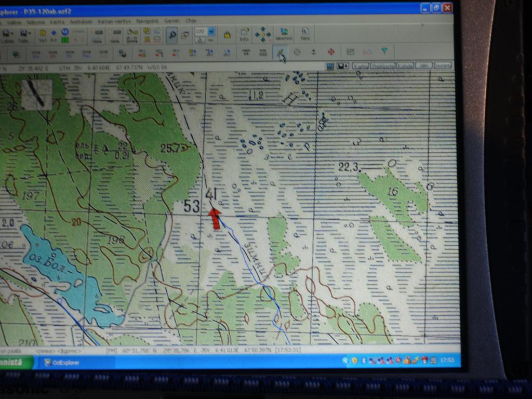The height and width of the screenshot is (399, 532).
Task: Click the clock icon in second toolbar
Action: tap(297, 52)
